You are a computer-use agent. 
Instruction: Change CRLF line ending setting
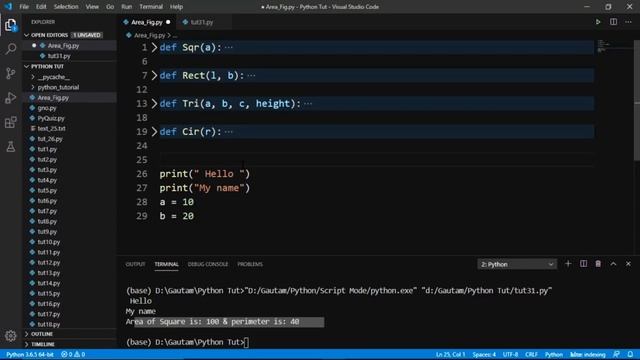click(x=531, y=354)
